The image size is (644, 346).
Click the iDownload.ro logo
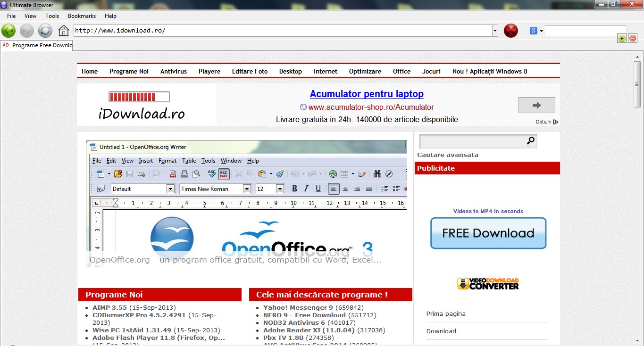pos(142,106)
